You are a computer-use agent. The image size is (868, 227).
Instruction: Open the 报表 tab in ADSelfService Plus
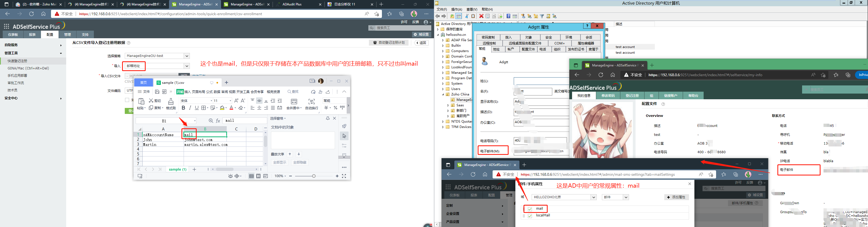(32, 34)
